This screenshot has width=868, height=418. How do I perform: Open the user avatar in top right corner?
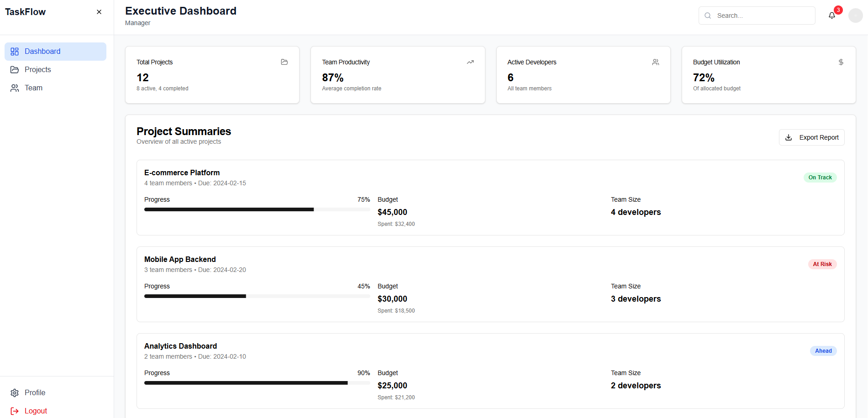856,15
